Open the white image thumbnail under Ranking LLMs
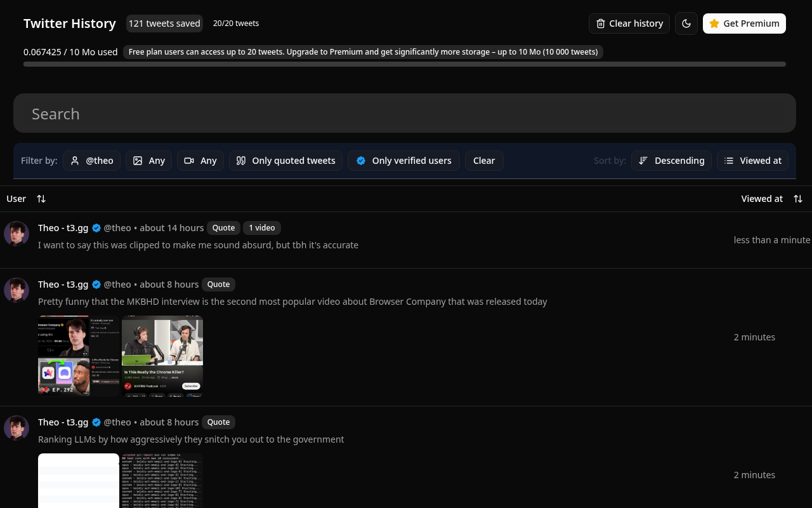The image size is (812, 508). point(79,481)
